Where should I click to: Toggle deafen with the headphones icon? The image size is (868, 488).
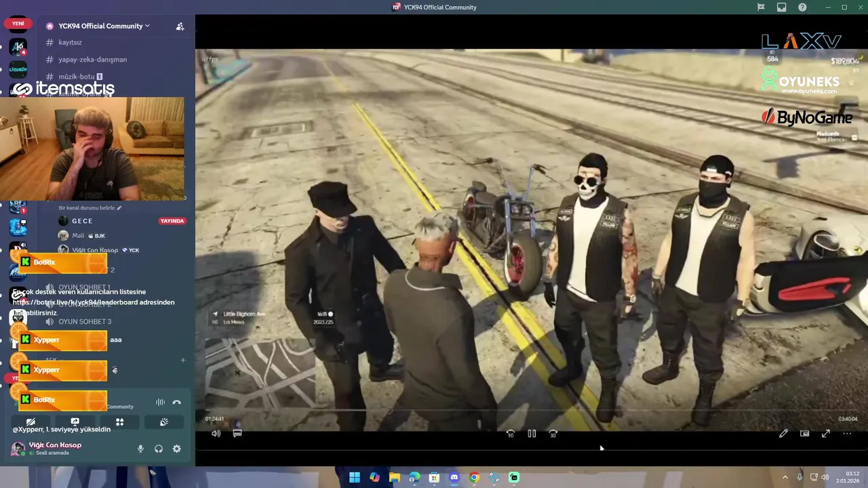pos(159,449)
